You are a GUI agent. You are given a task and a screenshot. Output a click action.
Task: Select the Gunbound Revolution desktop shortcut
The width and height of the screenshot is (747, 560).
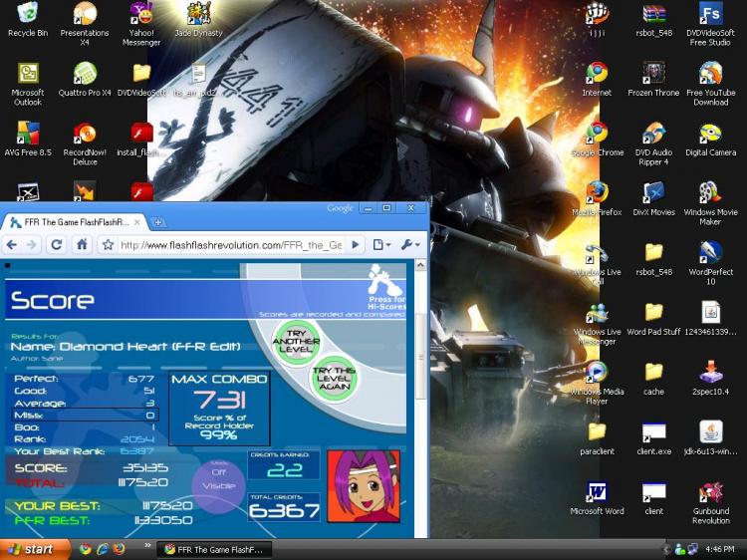(x=710, y=503)
